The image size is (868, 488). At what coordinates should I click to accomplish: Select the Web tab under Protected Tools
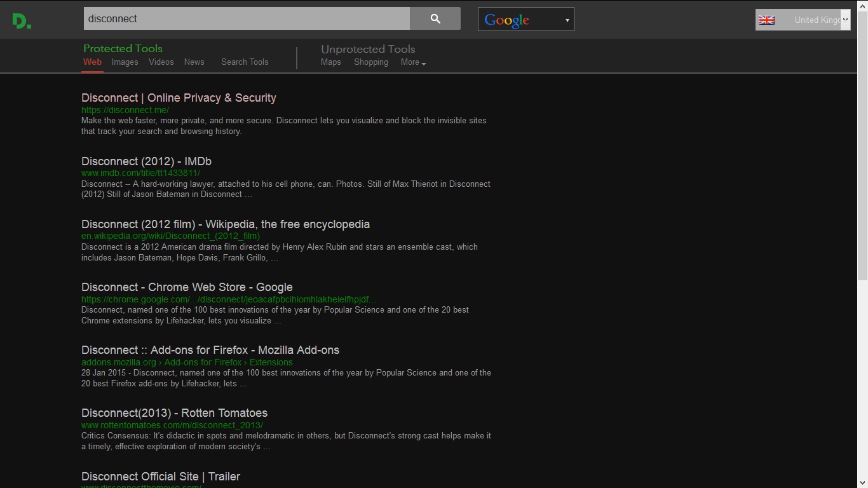pyautogui.click(x=92, y=62)
